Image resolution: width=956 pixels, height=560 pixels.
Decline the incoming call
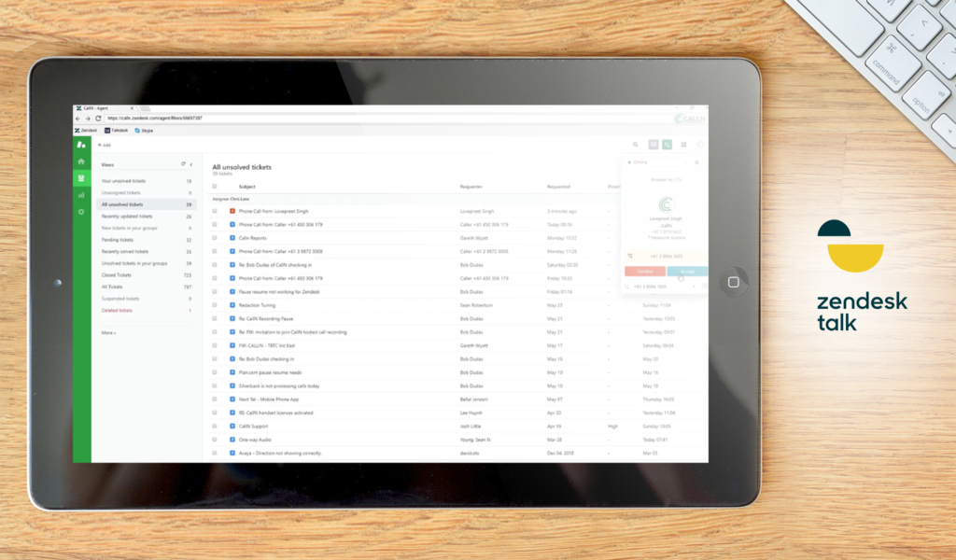click(644, 271)
